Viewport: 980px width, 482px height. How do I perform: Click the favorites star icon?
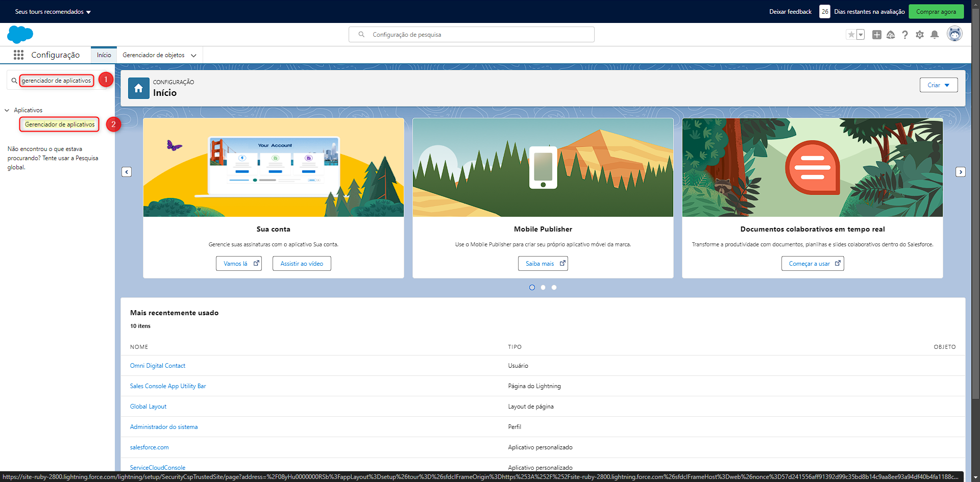(851, 35)
